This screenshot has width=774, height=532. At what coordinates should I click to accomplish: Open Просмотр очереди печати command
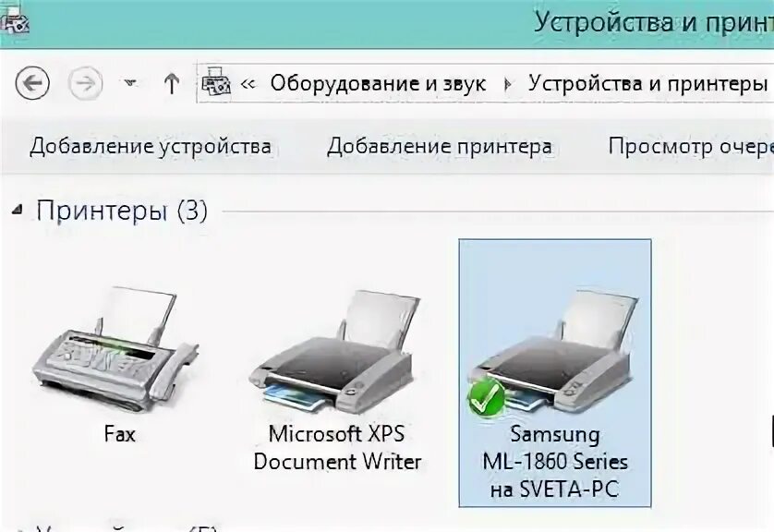pos(691,147)
